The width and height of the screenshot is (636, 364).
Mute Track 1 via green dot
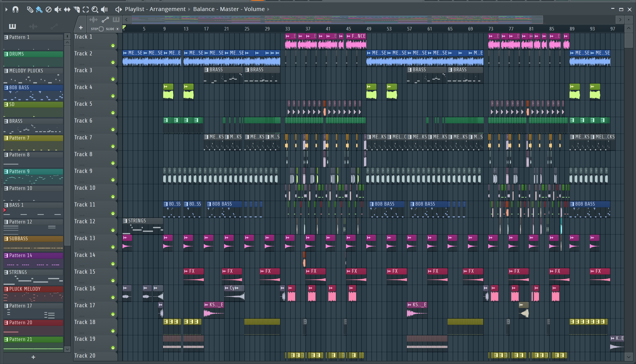(x=113, y=45)
